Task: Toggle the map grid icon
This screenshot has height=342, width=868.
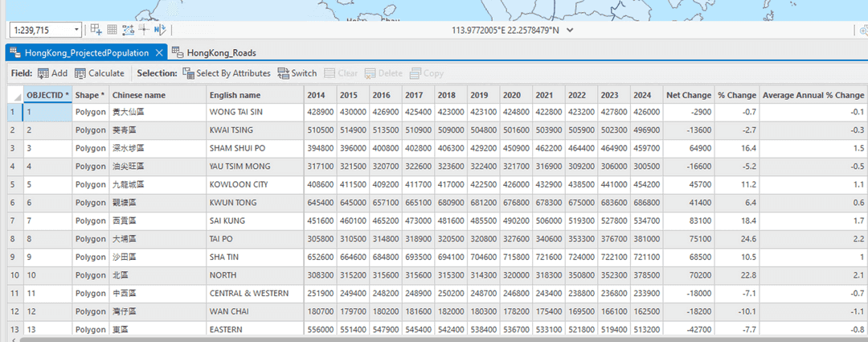Action: click(x=112, y=30)
